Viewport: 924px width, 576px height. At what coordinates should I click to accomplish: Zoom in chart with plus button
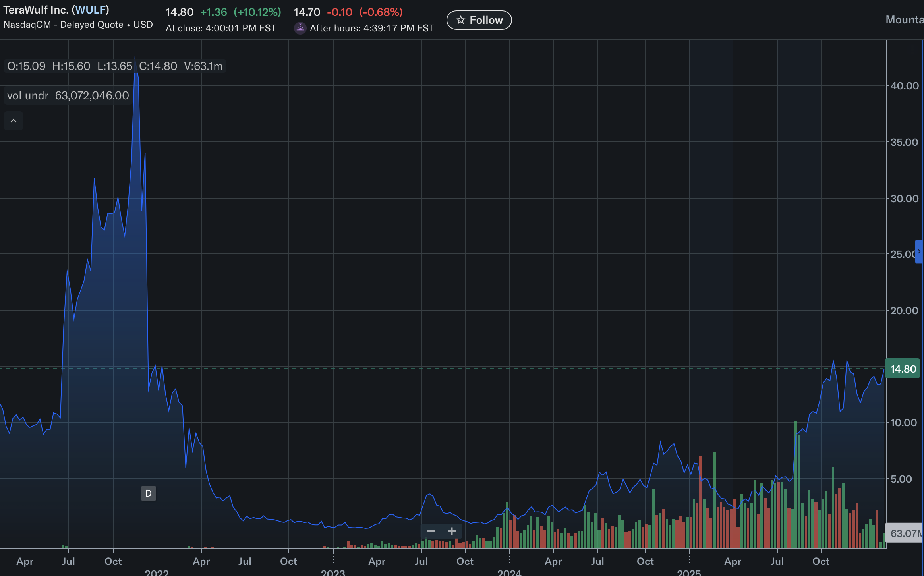coord(452,531)
